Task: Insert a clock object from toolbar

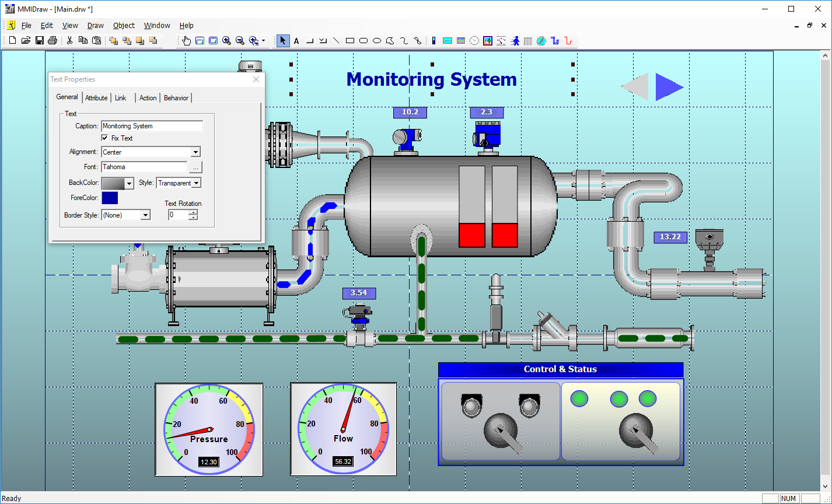Action: pyautogui.click(x=474, y=41)
